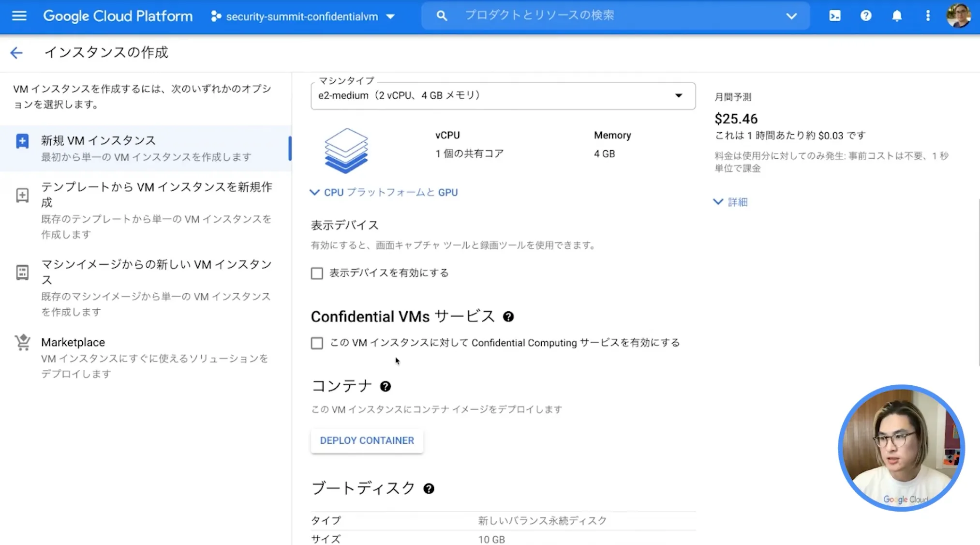This screenshot has width=980, height=545.
Task: Click the 表示デバイス section heading
Action: click(x=344, y=225)
